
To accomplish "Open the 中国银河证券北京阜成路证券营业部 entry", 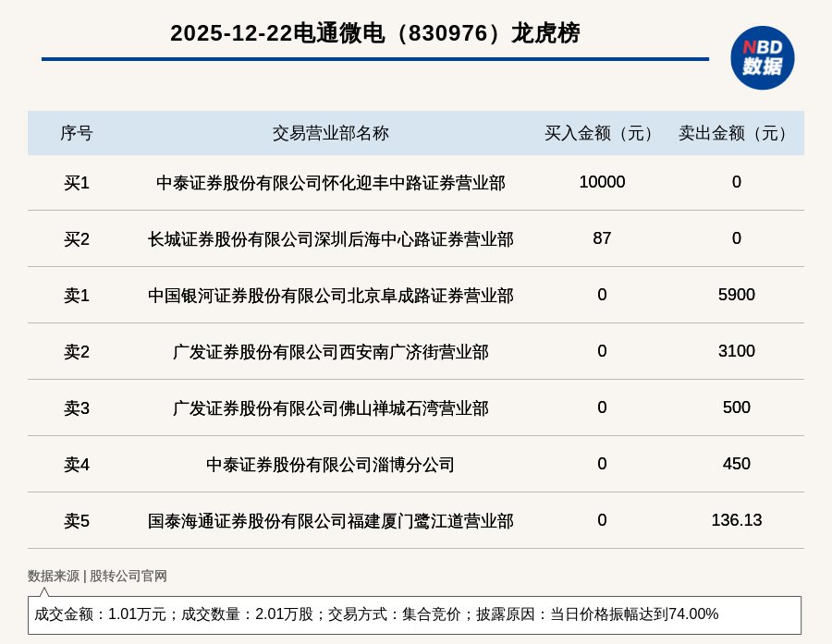I will coord(330,296).
